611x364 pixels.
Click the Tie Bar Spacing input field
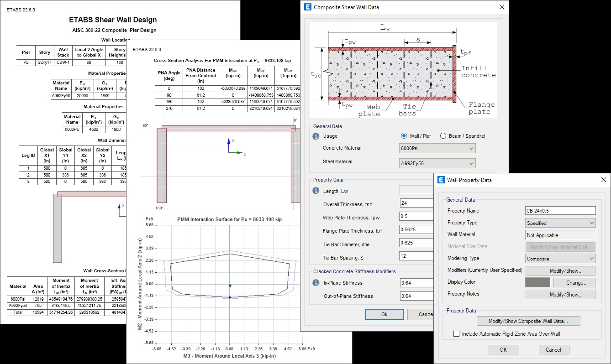tap(416, 256)
